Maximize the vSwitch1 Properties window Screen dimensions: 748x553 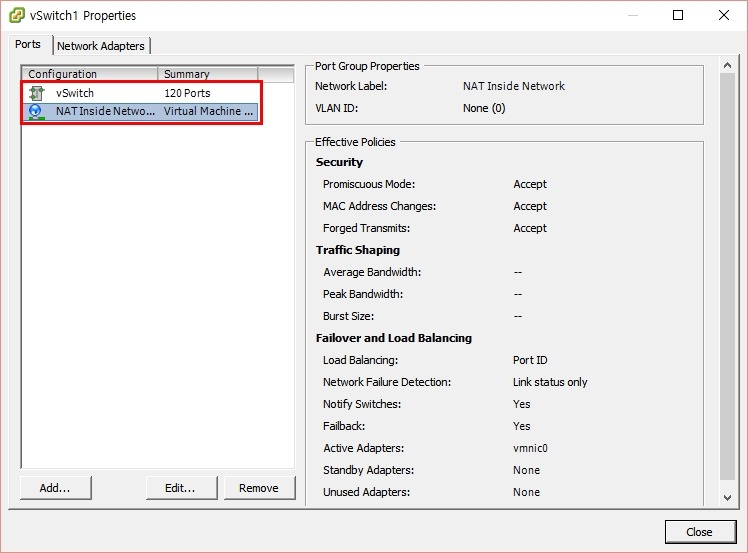pos(678,15)
